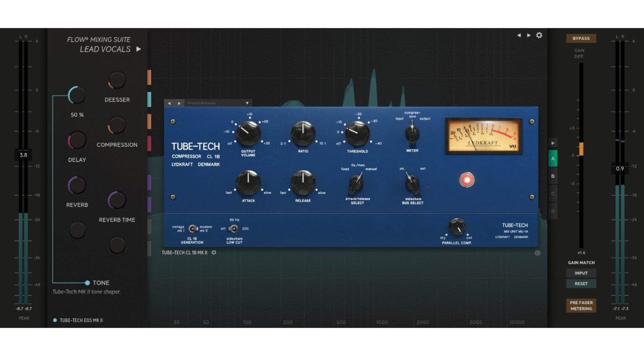Expand the LEAD VOCALS channel menu arrow
Viewport: 644px width, 356px height.
pyautogui.click(x=138, y=49)
